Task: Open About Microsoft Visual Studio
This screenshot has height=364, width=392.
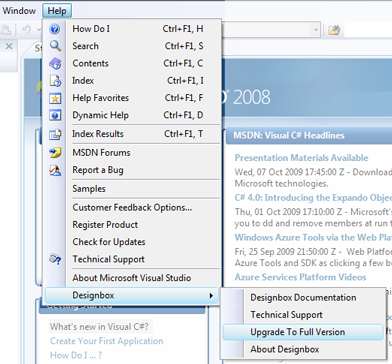Action: pyautogui.click(x=132, y=278)
